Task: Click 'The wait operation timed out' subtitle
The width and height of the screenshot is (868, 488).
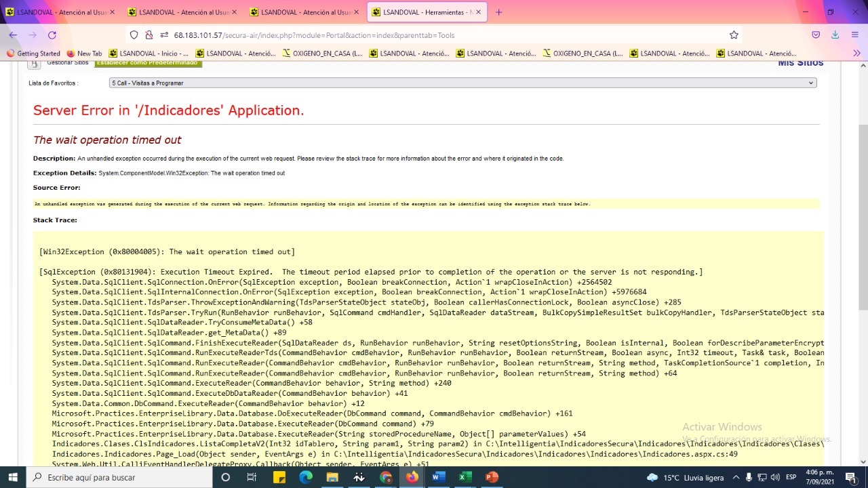Action: [x=107, y=140]
